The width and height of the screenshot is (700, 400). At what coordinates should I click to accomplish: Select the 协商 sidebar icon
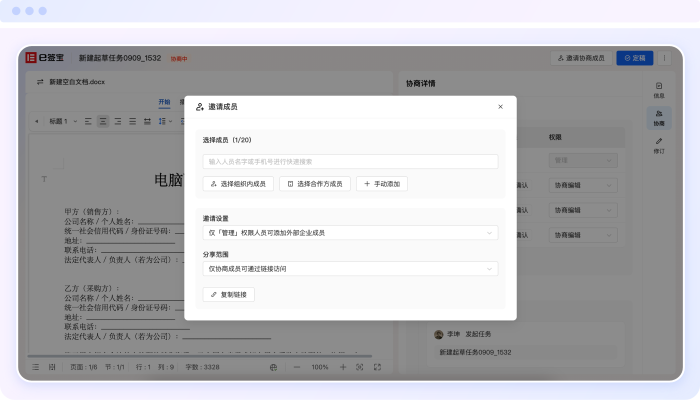[x=658, y=117]
